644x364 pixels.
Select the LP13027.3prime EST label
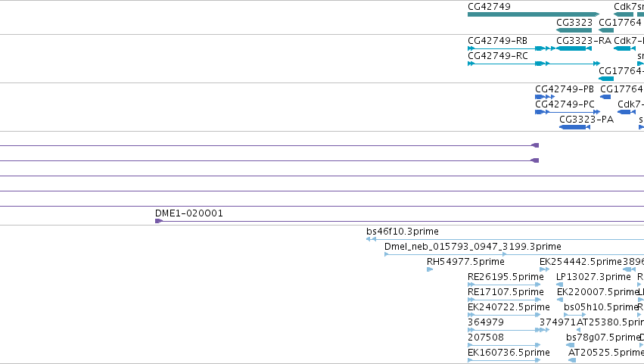593,277
